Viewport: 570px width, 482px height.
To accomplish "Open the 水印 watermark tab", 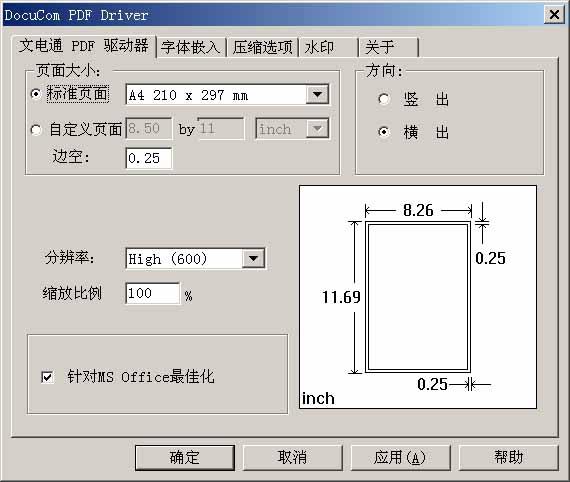I will [x=328, y=47].
